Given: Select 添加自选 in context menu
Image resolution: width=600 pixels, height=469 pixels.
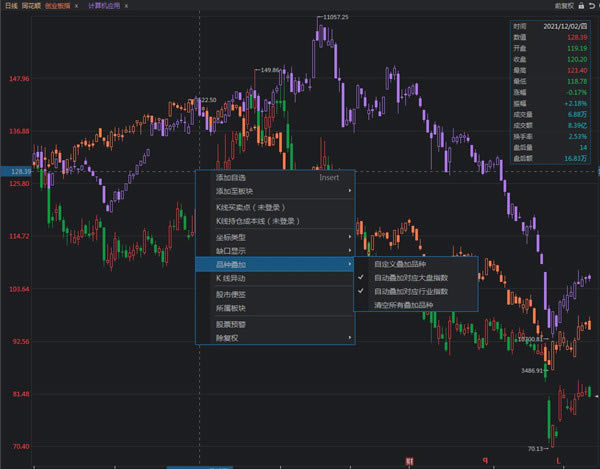Looking at the screenshot, I should click(x=231, y=177).
